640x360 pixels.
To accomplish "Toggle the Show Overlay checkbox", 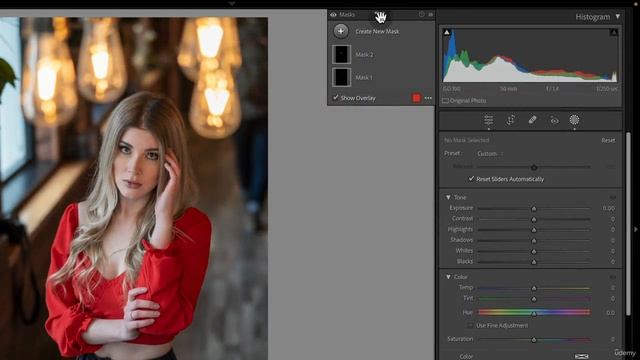I will click(x=336, y=98).
